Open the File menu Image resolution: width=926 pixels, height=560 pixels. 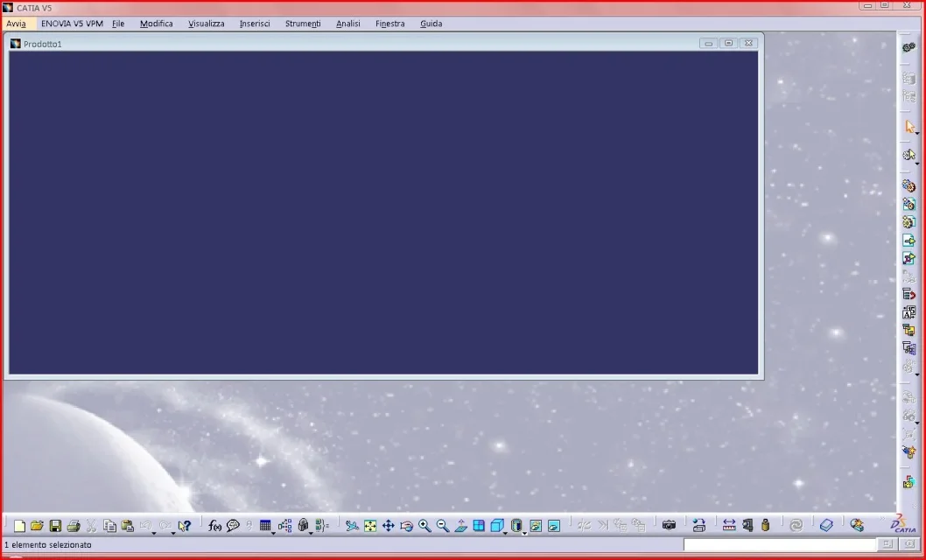coord(118,24)
